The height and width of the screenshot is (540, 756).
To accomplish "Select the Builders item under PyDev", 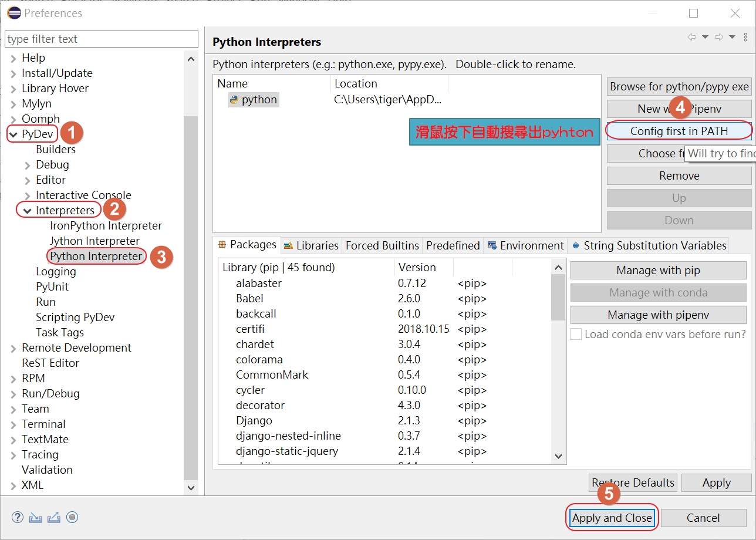I will coord(56,150).
